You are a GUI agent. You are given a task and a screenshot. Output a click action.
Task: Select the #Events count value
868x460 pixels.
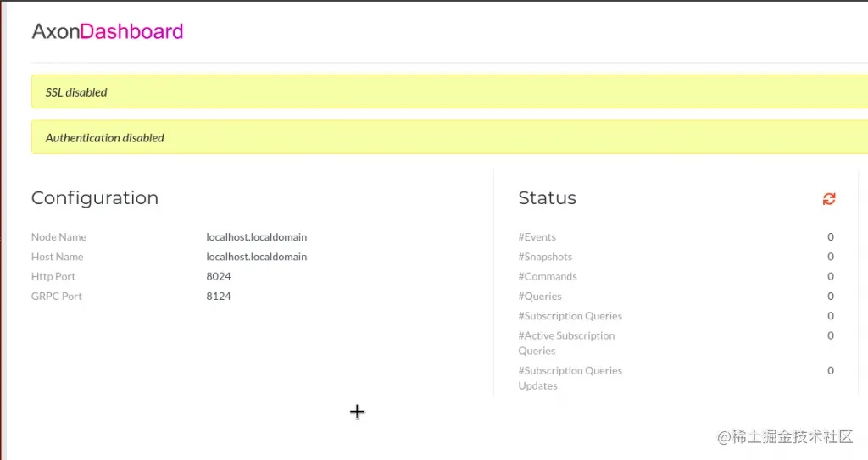point(831,237)
